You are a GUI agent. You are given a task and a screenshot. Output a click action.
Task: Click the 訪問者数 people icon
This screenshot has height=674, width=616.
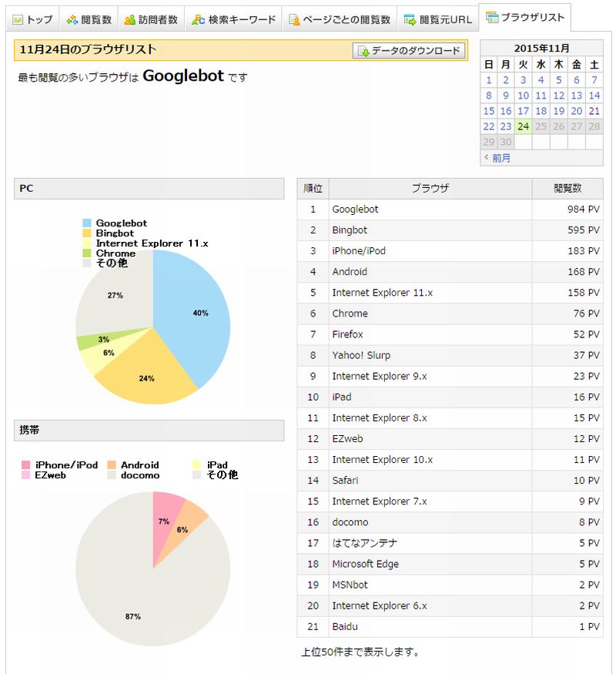129,20
